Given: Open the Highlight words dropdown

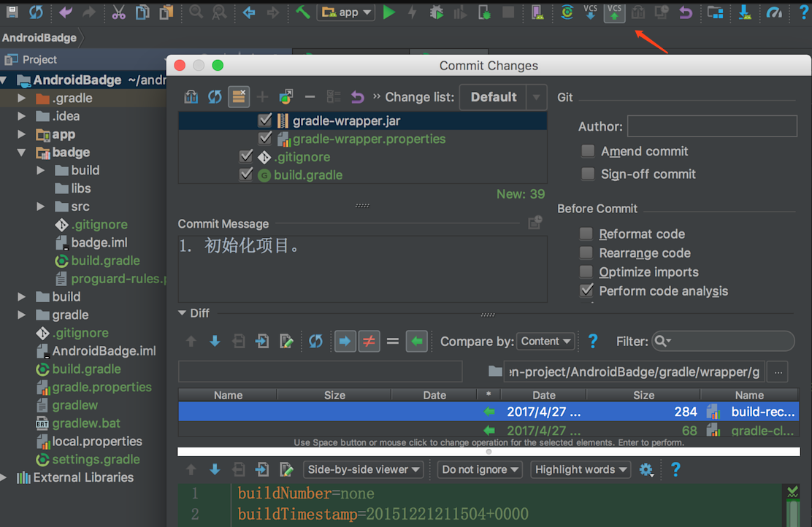Looking at the screenshot, I should [x=581, y=469].
